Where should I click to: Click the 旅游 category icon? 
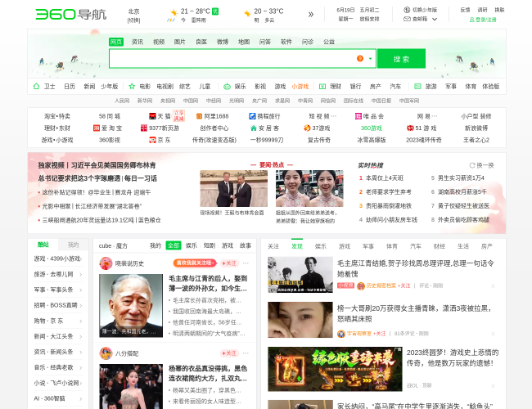tap(417, 87)
